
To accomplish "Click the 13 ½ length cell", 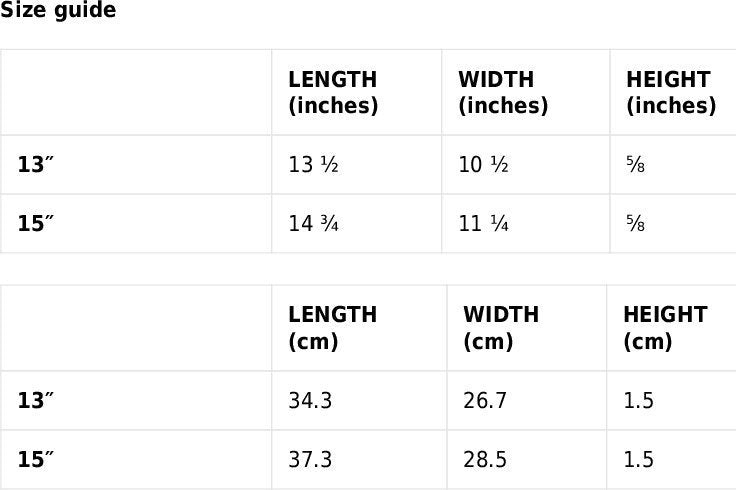I will 313,165.
